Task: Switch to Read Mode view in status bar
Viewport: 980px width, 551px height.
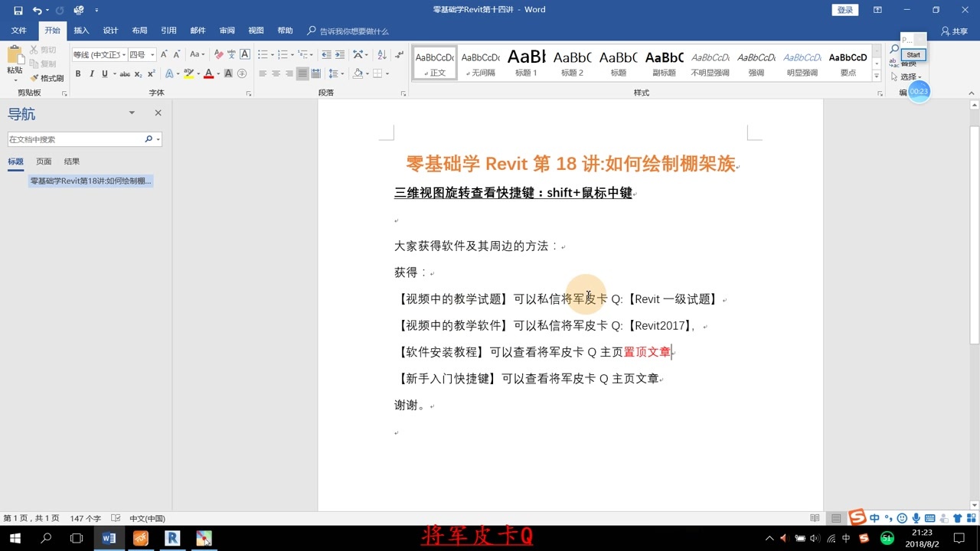Action: pyautogui.click(x=816, y=518)
